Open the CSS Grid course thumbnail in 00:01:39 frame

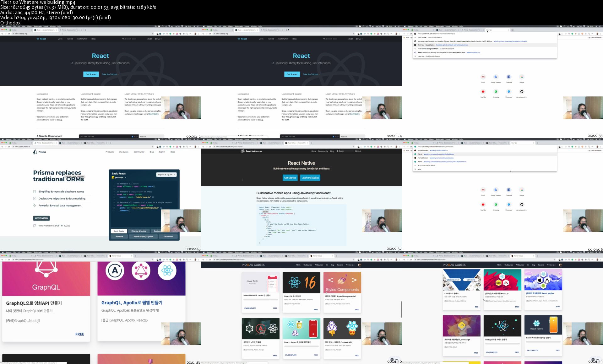(x=462, y=280)
